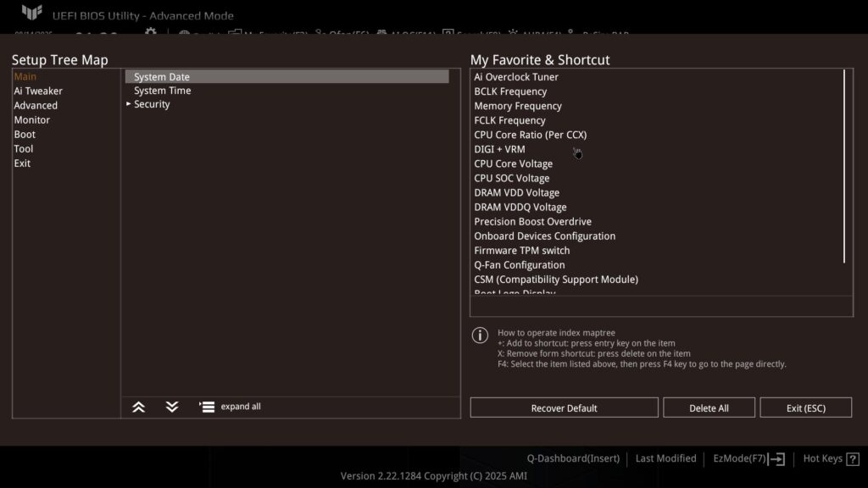The width and height of the screenshot is (868, 488).
Task: Go to Monitor section
Action: 31,119
